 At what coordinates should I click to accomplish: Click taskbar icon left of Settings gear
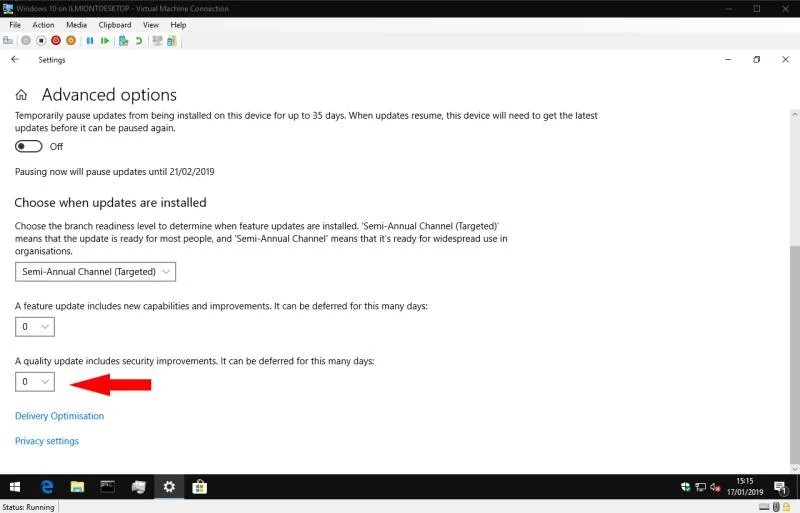click(138, 487)
